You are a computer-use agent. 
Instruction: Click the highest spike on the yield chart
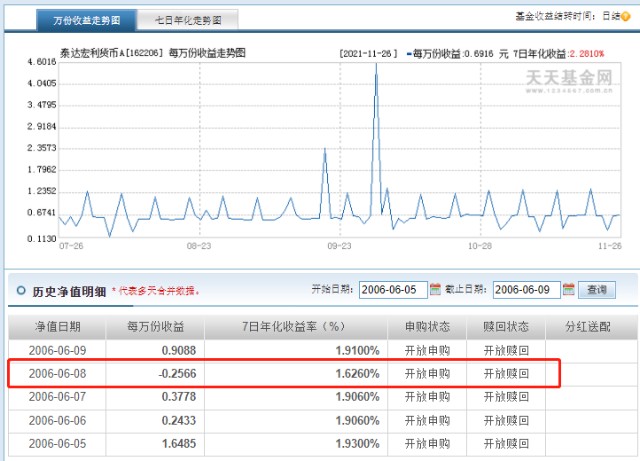[376, 65]
